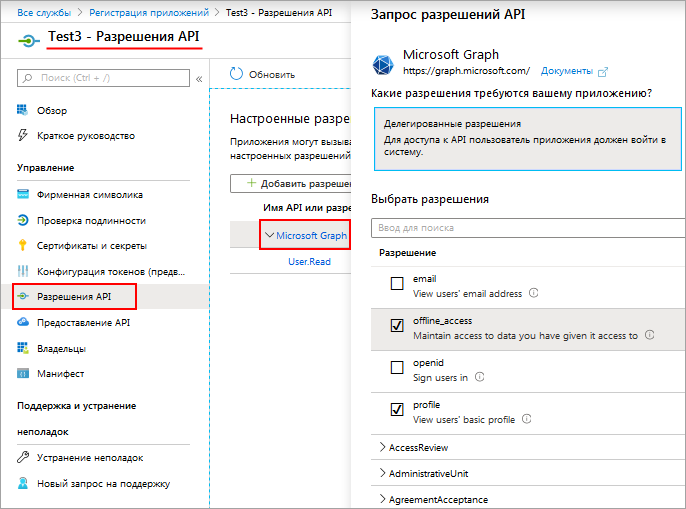The height and width of the screenshot is (509, 686).
Task: Uncheck the offline_access permission
Action: click(397, 326)
